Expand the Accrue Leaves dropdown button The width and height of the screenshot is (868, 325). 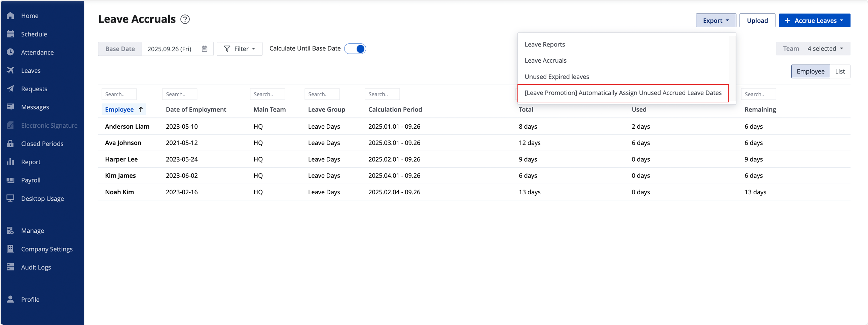(814, 21)
